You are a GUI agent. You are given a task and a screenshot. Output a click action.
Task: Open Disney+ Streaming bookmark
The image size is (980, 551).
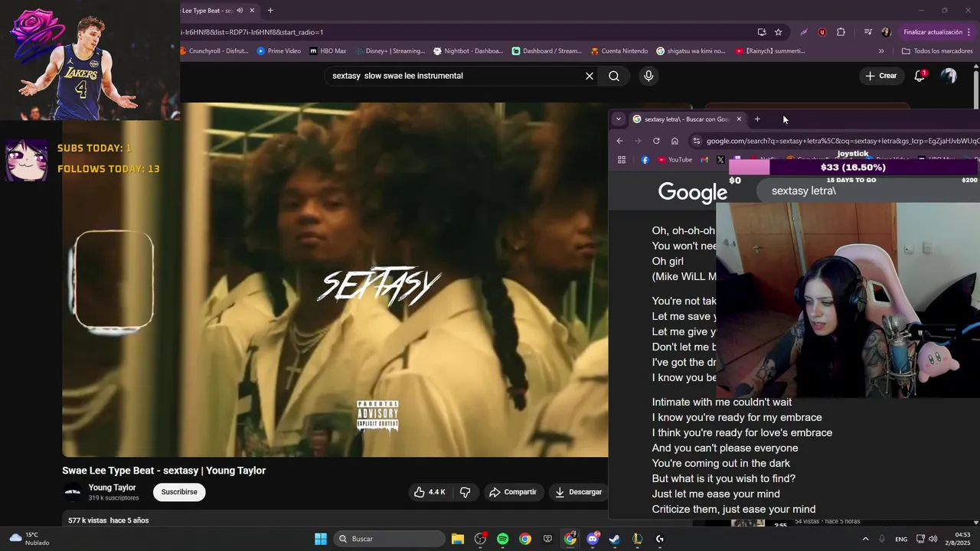click(389, 51)
